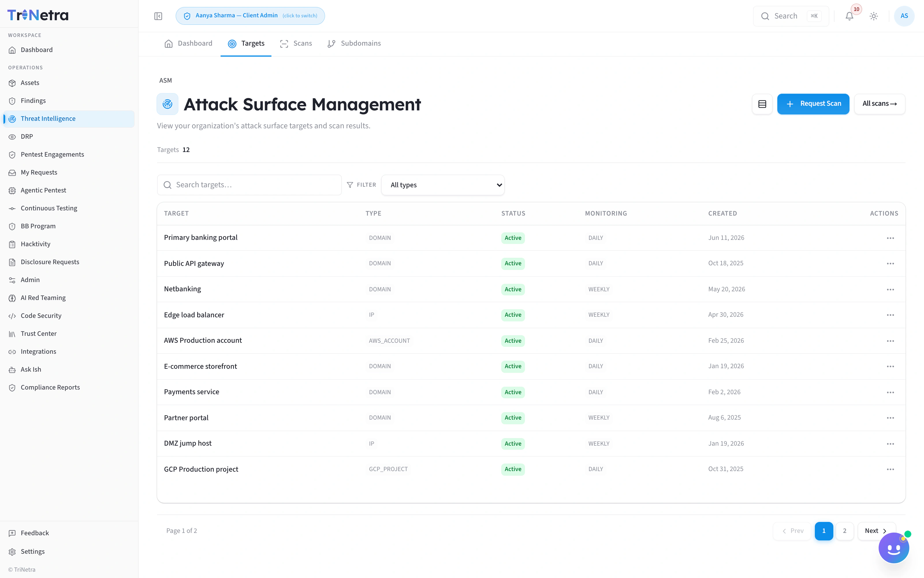Click the TARGET column header
The height and width of the screenshot is (578, 924).
tap(176, 214)
